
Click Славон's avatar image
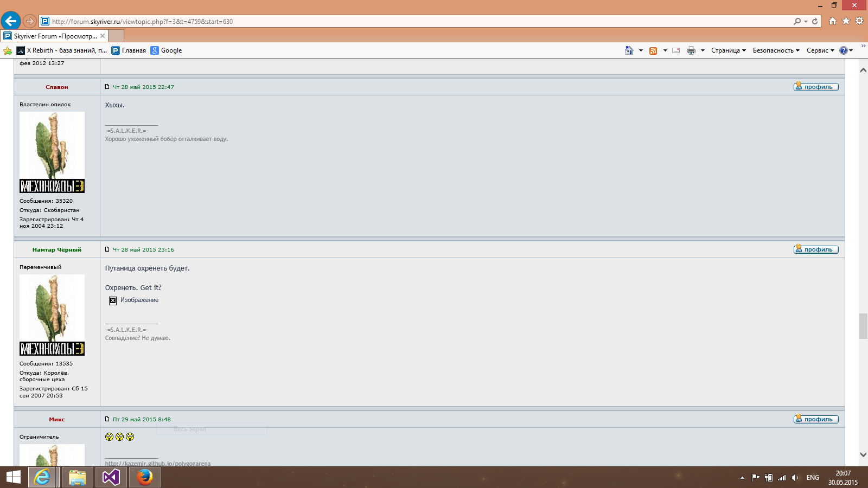(x=52, y=152)
